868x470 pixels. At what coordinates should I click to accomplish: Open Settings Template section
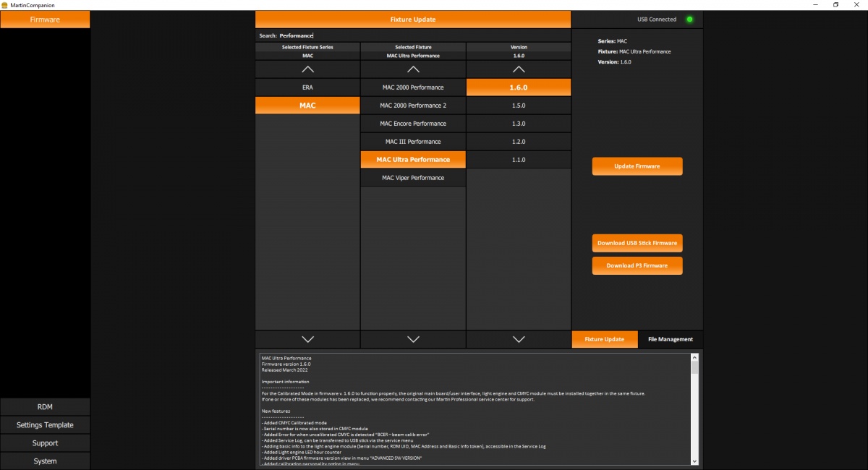click(45, 425)
